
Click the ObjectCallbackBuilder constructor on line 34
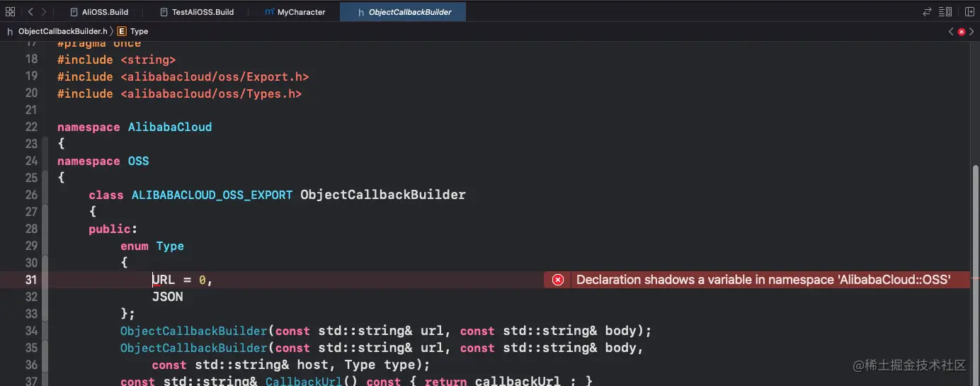click(194, 331)
